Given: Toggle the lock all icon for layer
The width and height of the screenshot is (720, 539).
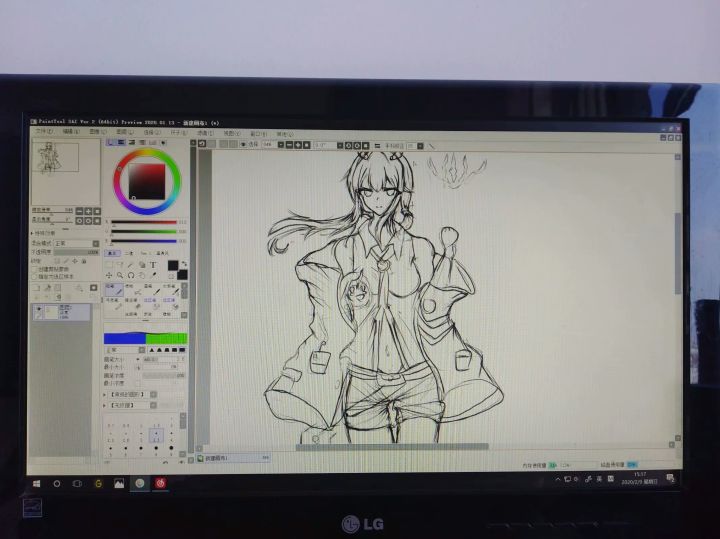Looking at the screenshot, I should [x=84, y=261].
